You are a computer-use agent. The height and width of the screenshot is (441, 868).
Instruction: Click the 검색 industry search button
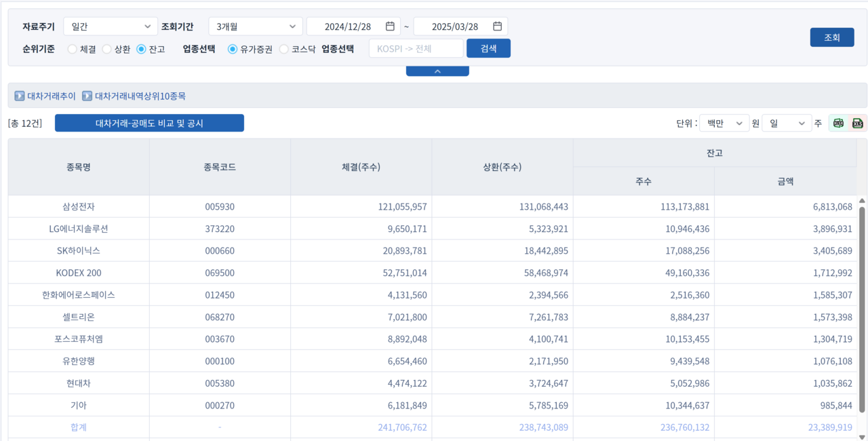click(x=488, y=48)
